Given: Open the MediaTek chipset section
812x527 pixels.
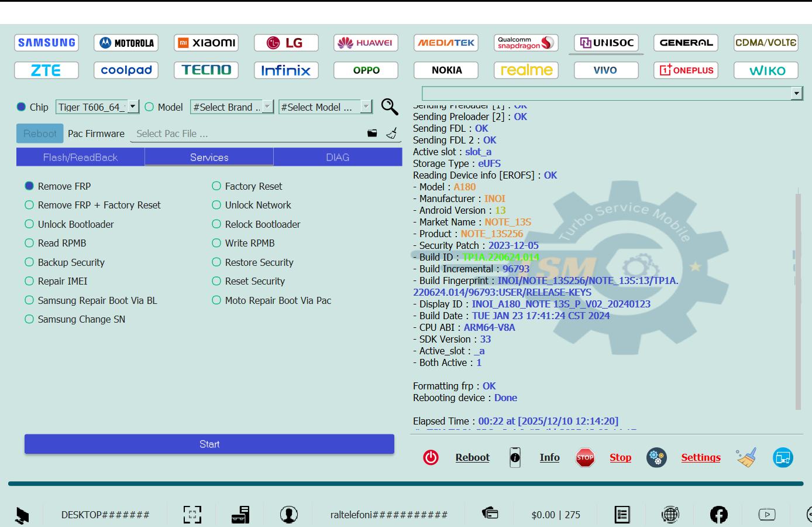Looking at the screenshot, I should [x=446, y=43].
